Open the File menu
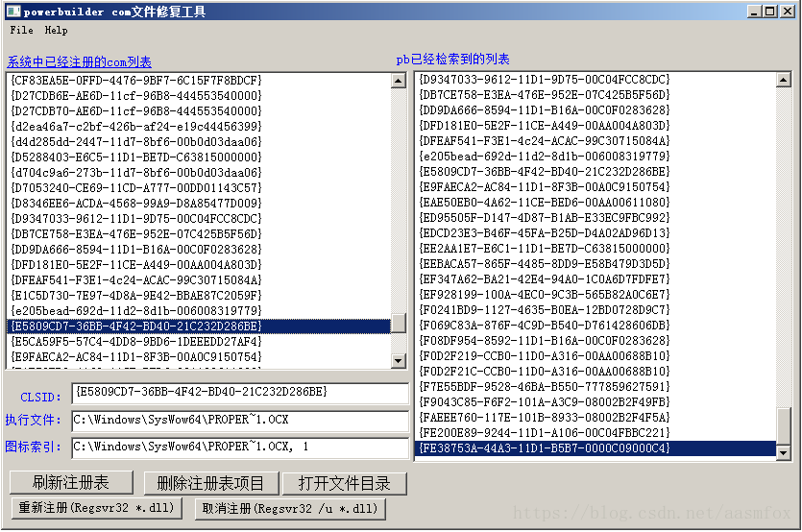 point(21,30)
